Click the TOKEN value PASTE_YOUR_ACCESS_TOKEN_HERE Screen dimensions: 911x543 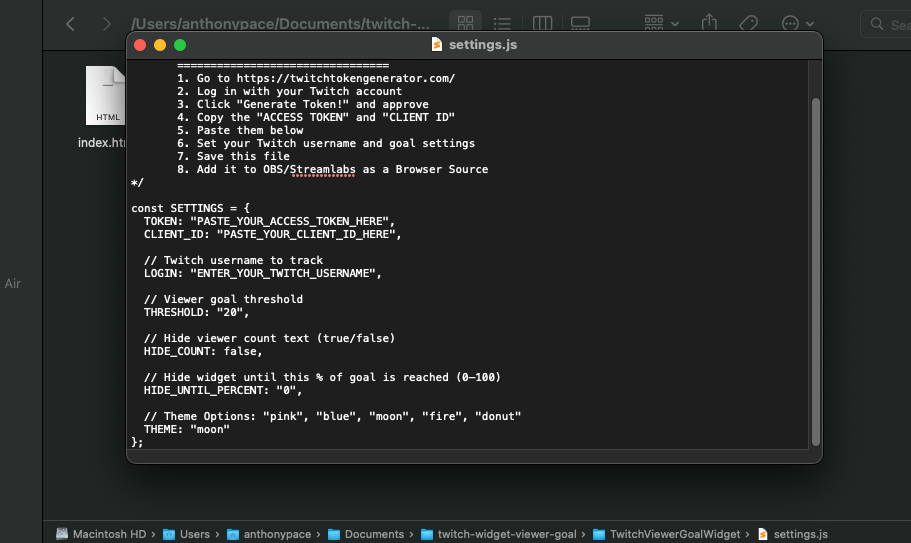point(289,221)
